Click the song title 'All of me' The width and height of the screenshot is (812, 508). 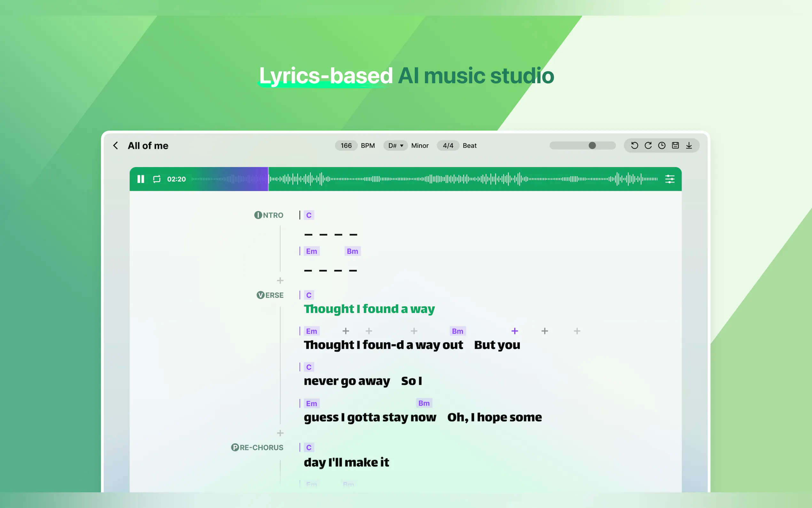point(148,146)
